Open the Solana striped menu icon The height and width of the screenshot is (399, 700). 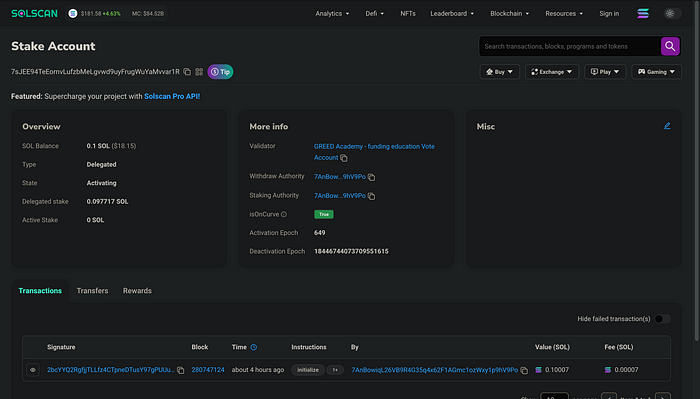[643, 13]
